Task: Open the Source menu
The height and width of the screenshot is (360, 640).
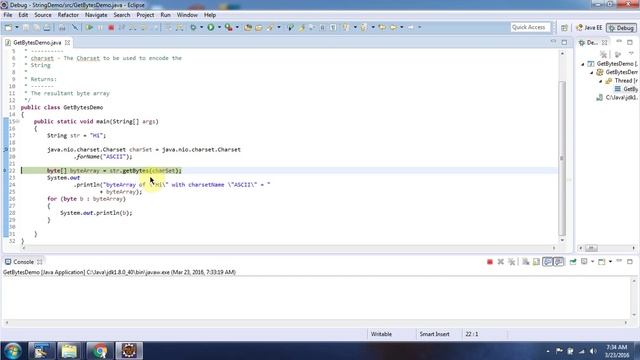Action: pyautogui.click(x=43, y=15)
